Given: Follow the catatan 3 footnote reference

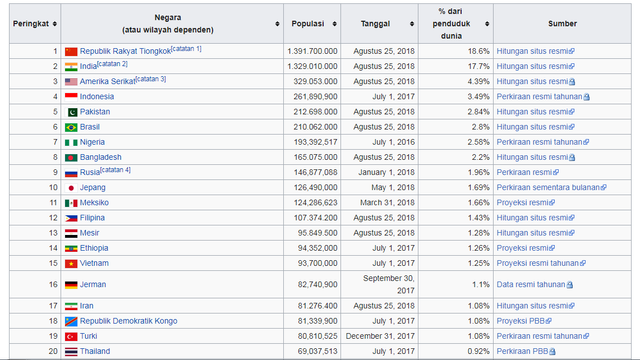Looking at the screenshot, I should tap(151, 79).
